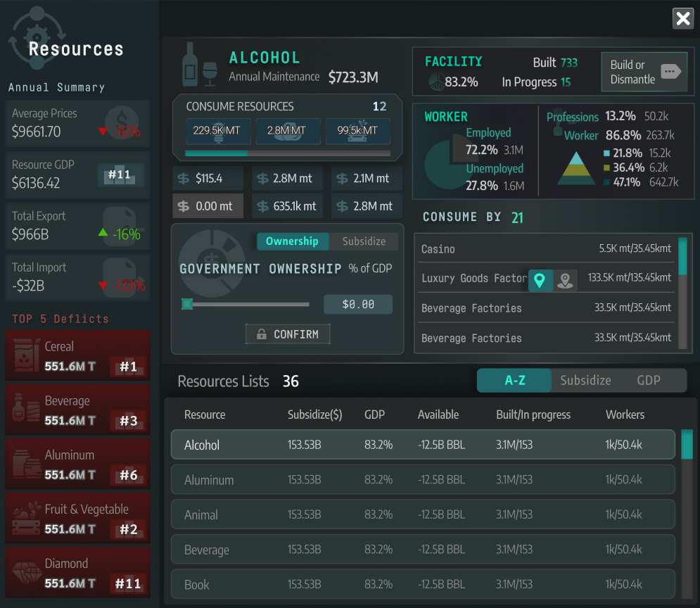Click the teal location pin icon

pyautogui.click(x=540, y=280)
